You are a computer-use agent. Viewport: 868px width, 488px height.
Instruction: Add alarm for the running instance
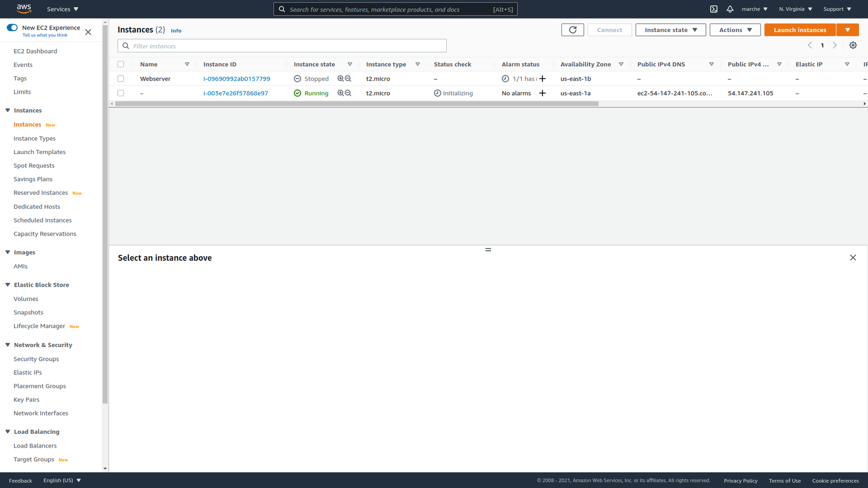click(542, 93)
